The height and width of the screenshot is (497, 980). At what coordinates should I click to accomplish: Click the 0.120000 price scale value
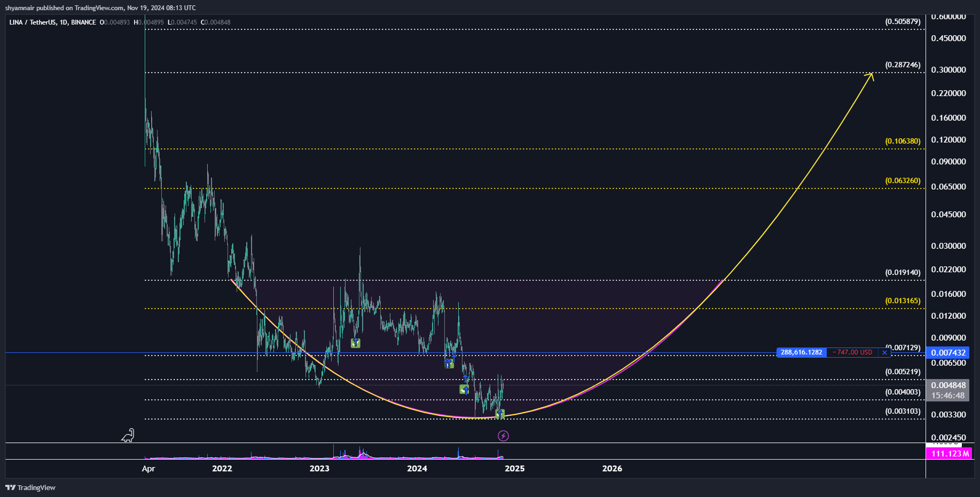click(x=948, y=140)
